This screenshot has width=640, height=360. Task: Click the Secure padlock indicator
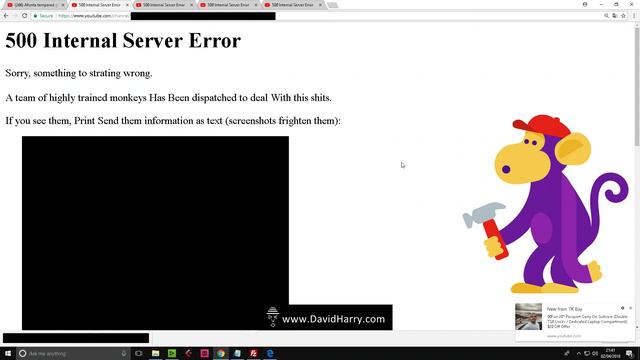[44, 16]
